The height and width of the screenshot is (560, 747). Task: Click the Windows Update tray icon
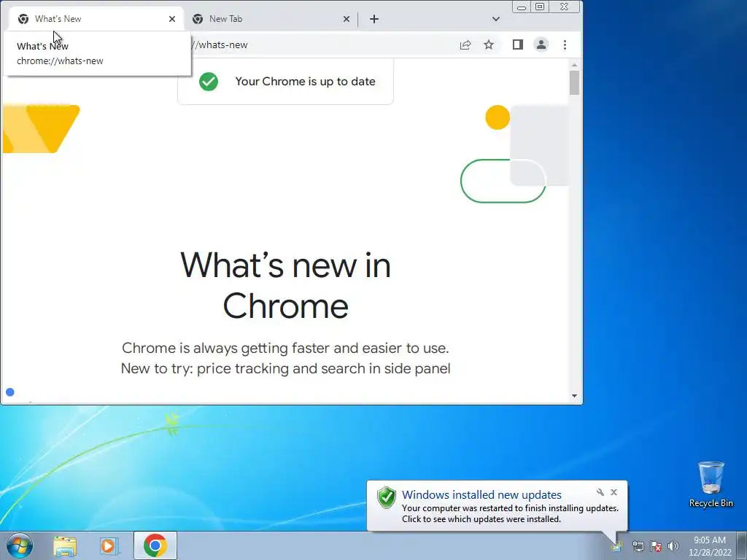pyautogui.click(x=617, y=545)
